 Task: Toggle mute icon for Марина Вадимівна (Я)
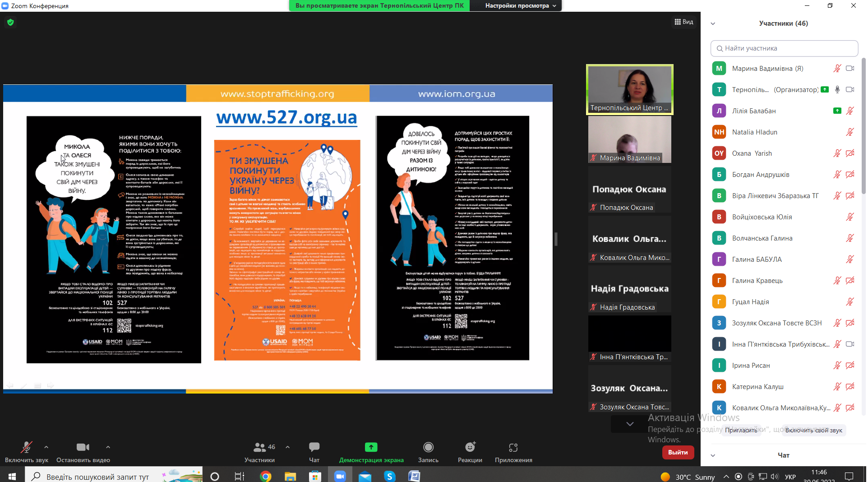pyautogui.click(x=837, y=68)
